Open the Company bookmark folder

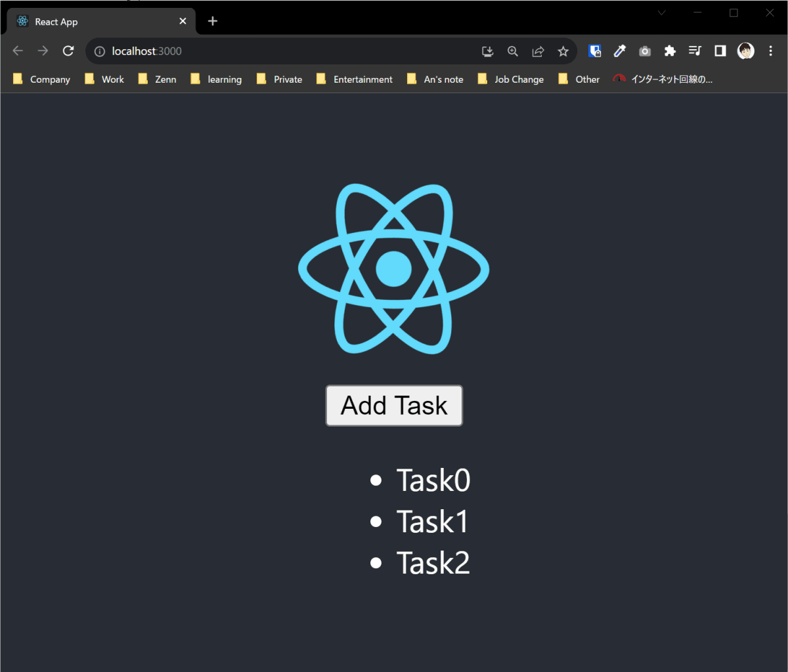[x=41, y=79]
